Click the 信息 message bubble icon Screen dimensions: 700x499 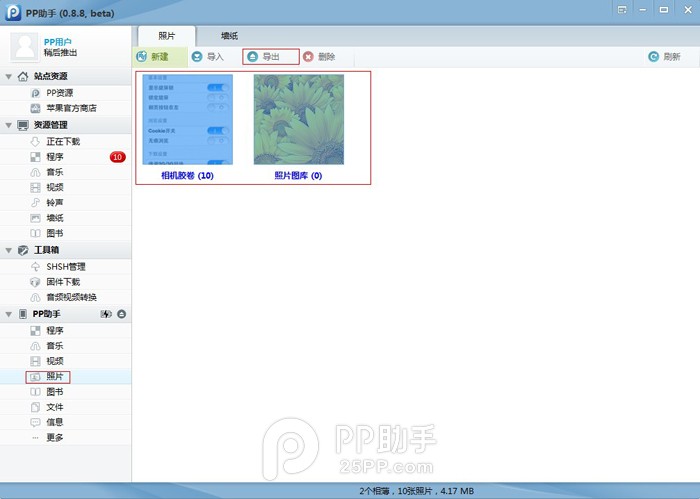point(35,422)
